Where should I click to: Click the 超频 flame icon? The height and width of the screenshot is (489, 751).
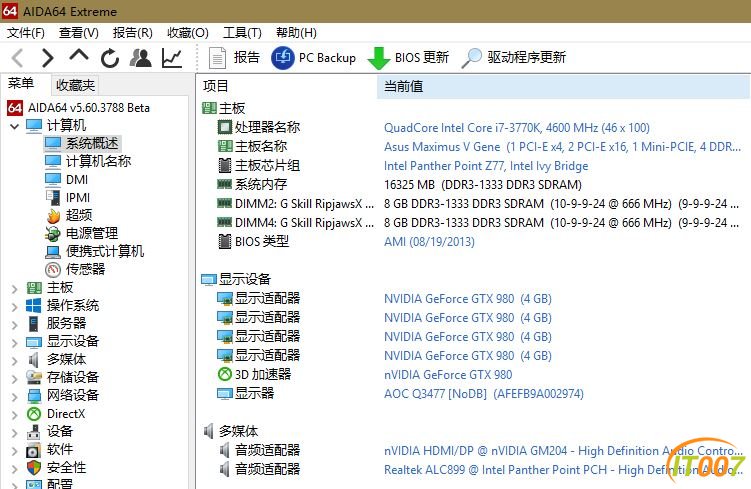pos(53,216)
